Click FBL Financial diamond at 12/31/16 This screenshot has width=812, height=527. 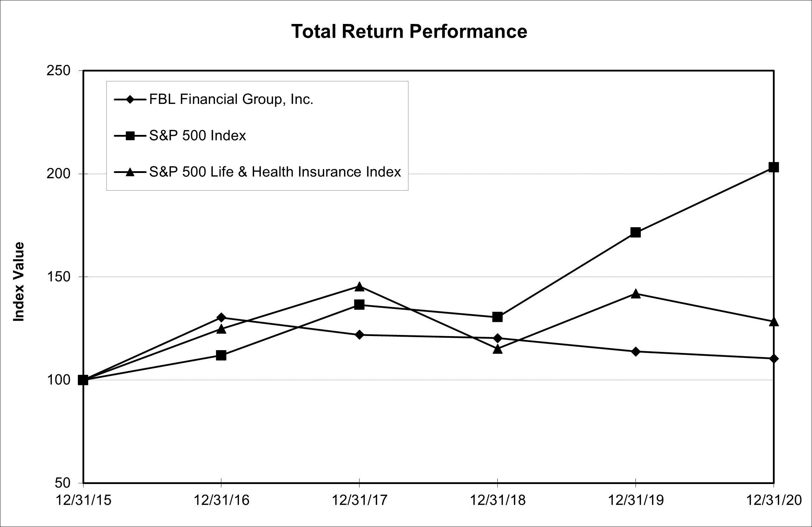click(x=221, y=317)
